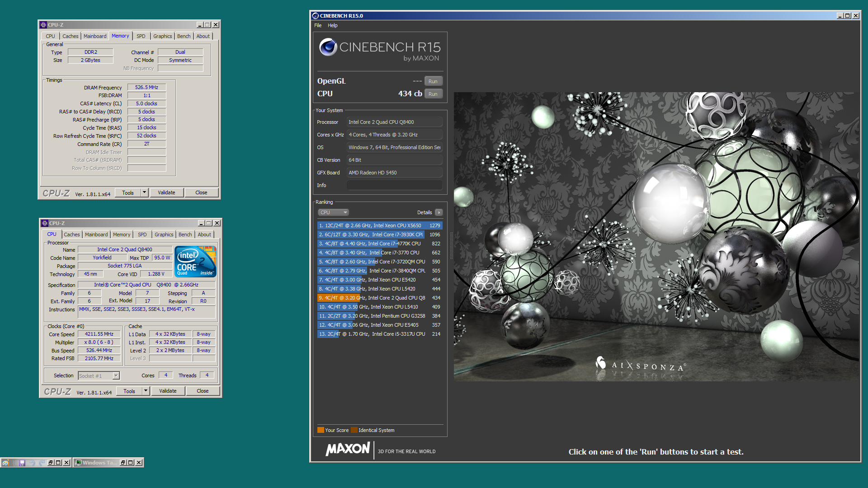The image size is (868, 488).
Task: Click Validate in CPU-Z Processor window
Action: [x=168, y=391]
